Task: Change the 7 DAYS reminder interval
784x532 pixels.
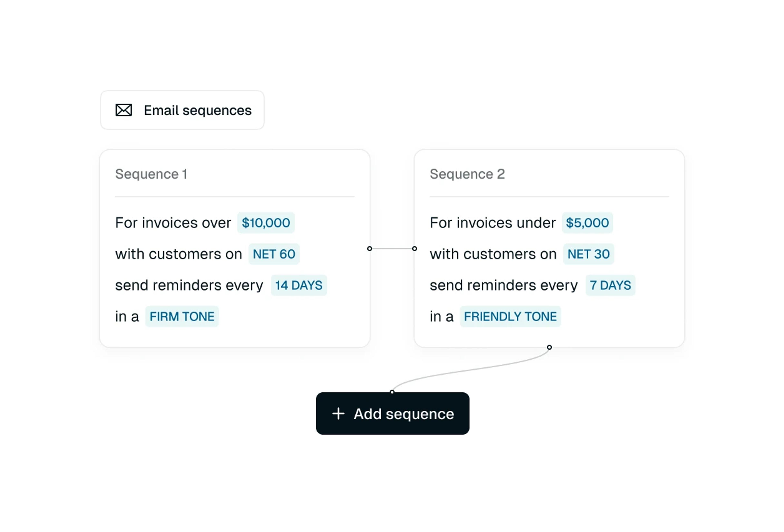Action: point(610,285)
